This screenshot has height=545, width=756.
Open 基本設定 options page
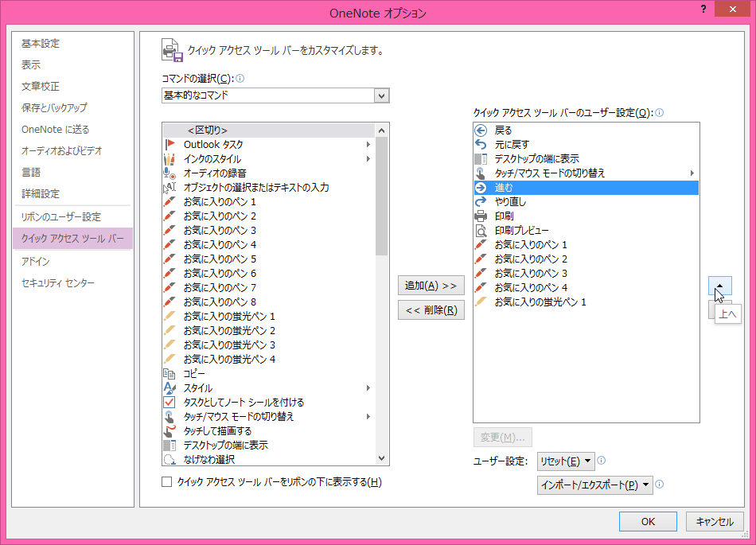41,44
